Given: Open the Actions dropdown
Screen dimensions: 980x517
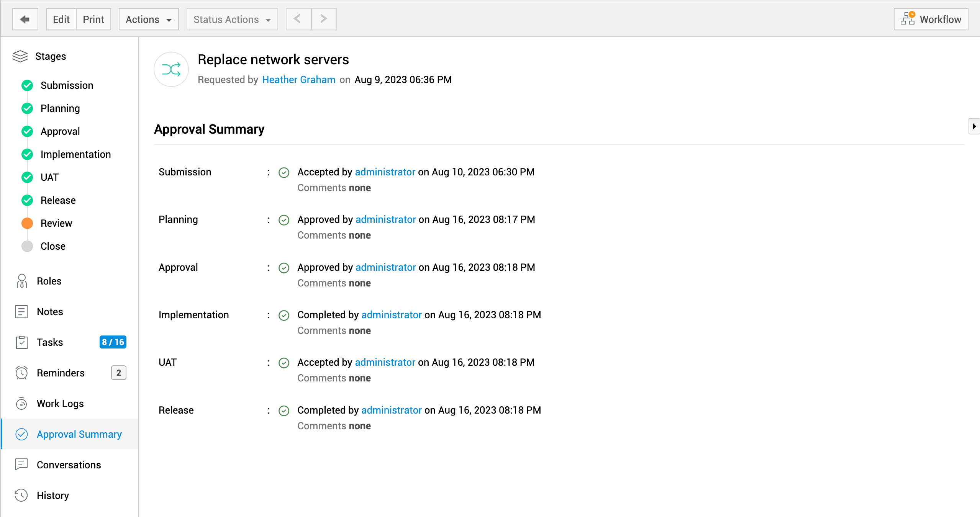Looking at the screenshot, I should (x=149, y=19).
